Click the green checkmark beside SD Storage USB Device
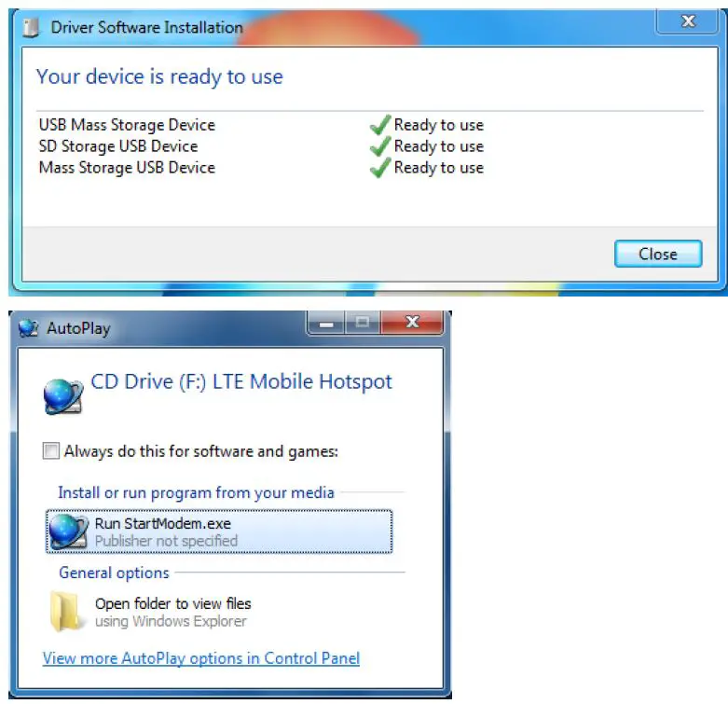Viewport: 728px width, 704px height. click(380, 145)
